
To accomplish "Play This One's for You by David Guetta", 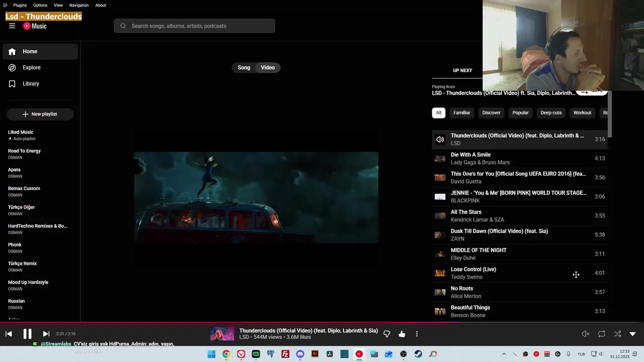I will point(520,177).
